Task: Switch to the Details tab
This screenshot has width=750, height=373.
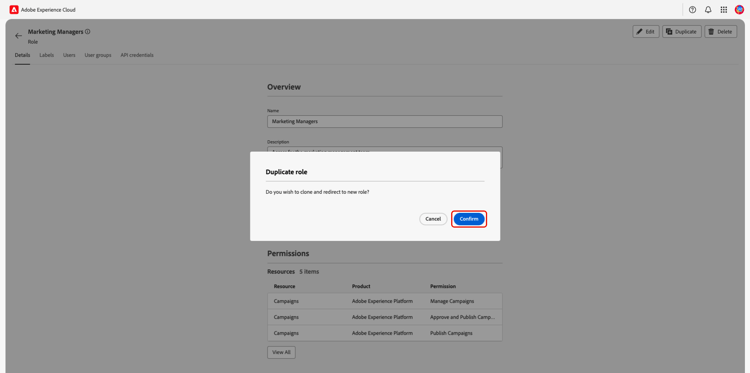Action: (x=22, y=55)
